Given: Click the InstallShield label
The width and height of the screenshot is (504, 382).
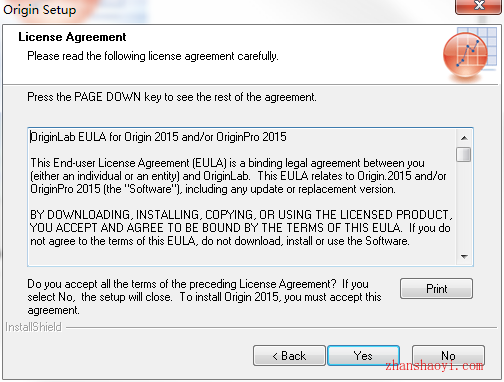Looking at the screenshot, I should tap(33, 327).
